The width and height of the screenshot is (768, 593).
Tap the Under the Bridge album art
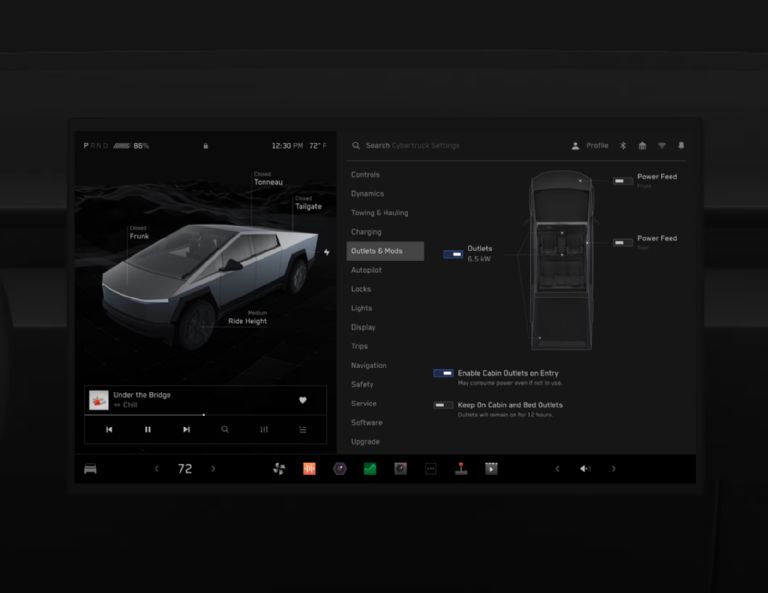98,400
